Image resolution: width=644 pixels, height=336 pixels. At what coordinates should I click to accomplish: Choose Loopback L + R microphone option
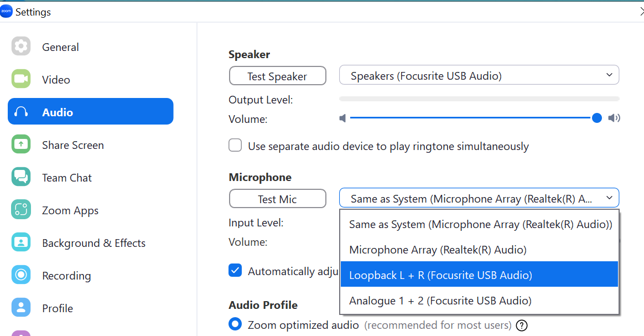479,275
